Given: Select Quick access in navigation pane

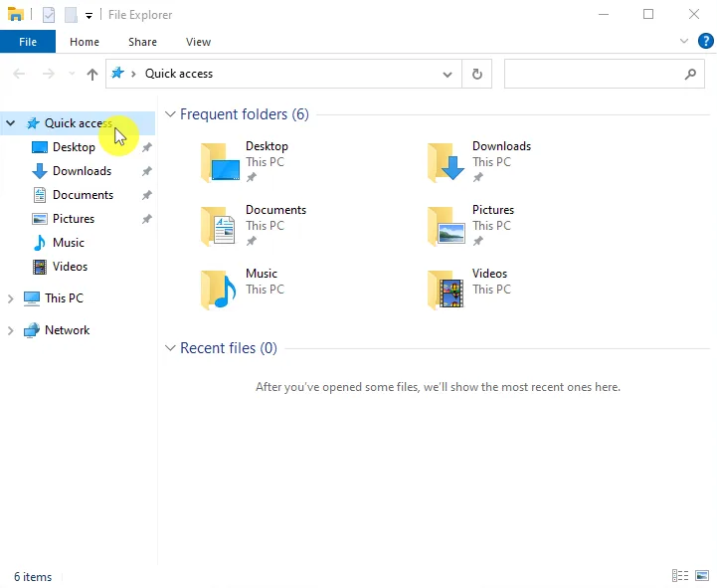Looking at the screenshot, I should point(79,123).
